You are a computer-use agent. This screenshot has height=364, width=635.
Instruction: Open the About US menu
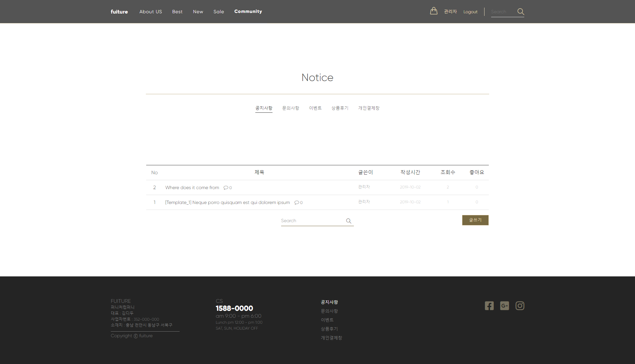150,12
